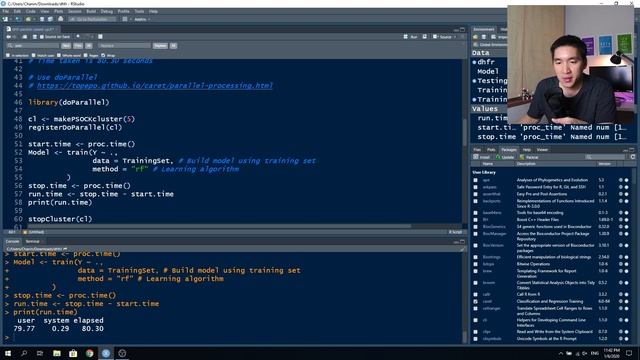Click the workspace panes grid icon

tap(125, 19)
